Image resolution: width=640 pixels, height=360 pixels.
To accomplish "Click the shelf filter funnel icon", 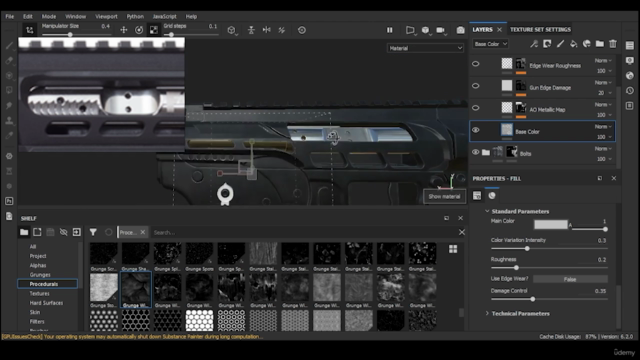I will click(93, 232).
